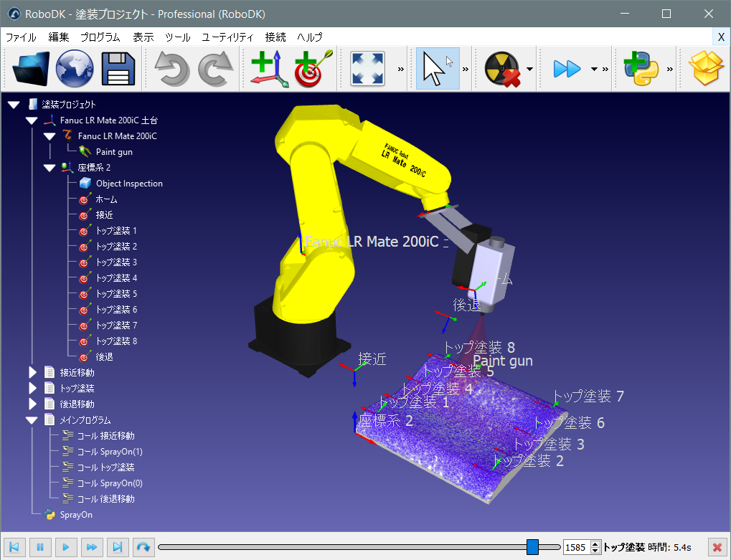This screenshot has height=560, width=731.
Task: Close the simulation playback bar
Action: 717,547
